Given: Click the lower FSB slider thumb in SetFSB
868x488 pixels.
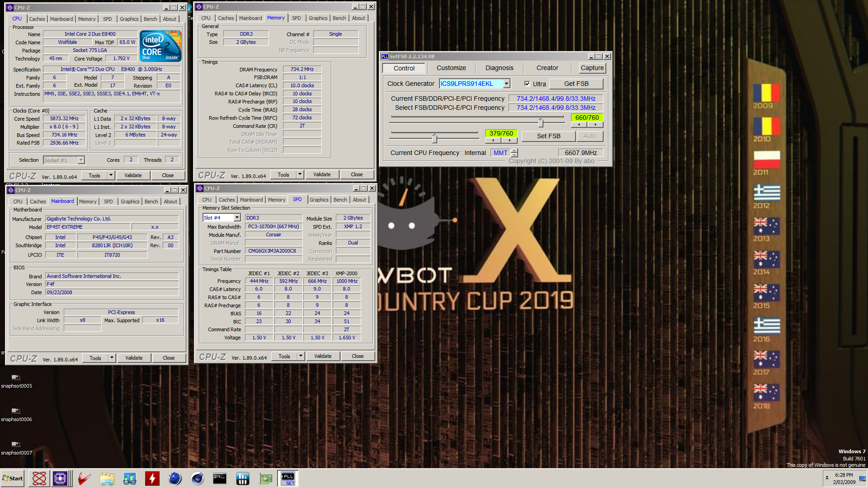Looking at the screenshot, I should [434, 138].
